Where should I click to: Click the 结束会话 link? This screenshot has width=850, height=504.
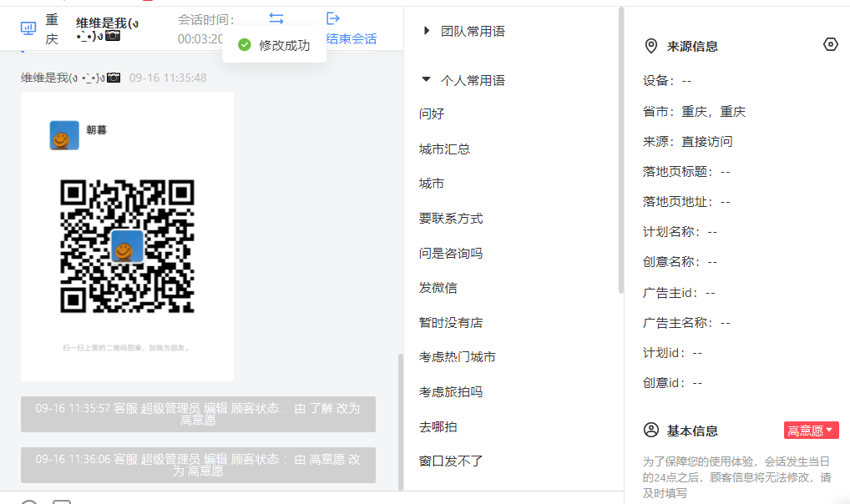click(x=352, y=38)
